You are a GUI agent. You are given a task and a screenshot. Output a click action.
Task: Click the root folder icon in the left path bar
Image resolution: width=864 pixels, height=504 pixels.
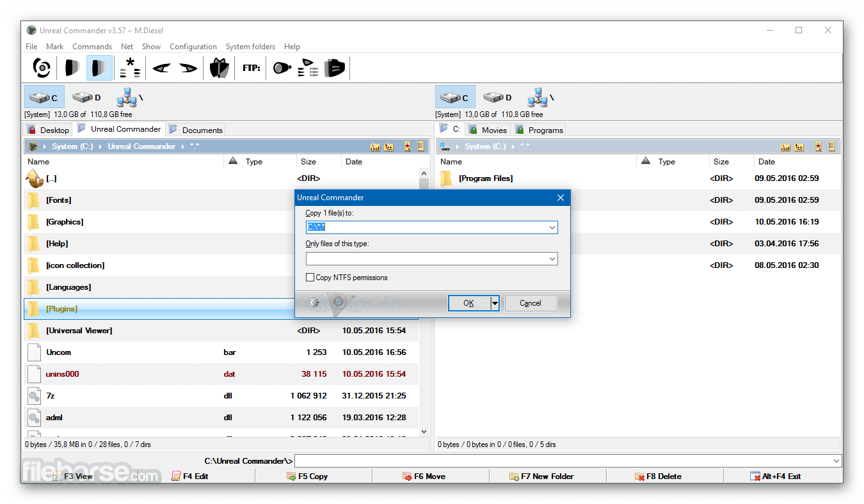[376, 146]
